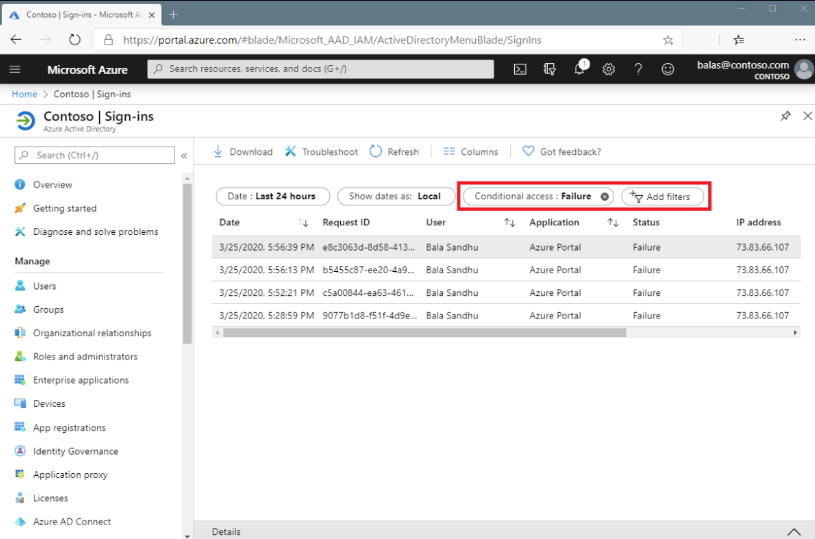Open the Columns chooser
815x539 pixels.
(x=470, y=152)
